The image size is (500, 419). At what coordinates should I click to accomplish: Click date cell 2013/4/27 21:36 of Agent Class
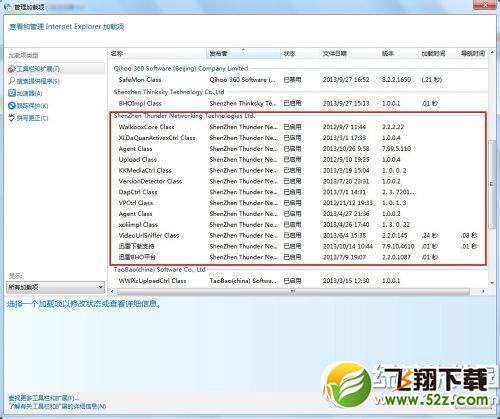pyautogui.click(x=346, y=214)
